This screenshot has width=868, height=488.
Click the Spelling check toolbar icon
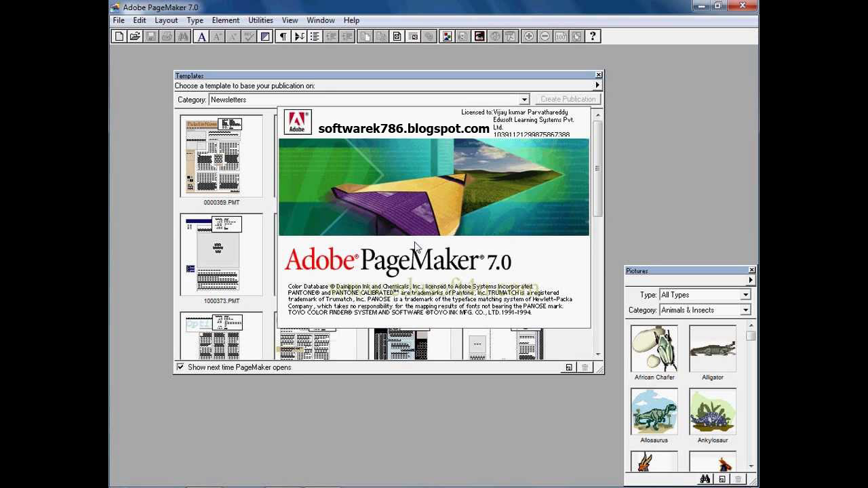click(x=249, y=37)
